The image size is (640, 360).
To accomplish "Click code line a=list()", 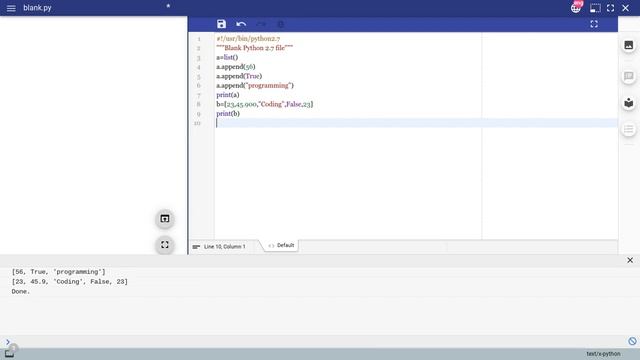I will click(x=227, y=57).
